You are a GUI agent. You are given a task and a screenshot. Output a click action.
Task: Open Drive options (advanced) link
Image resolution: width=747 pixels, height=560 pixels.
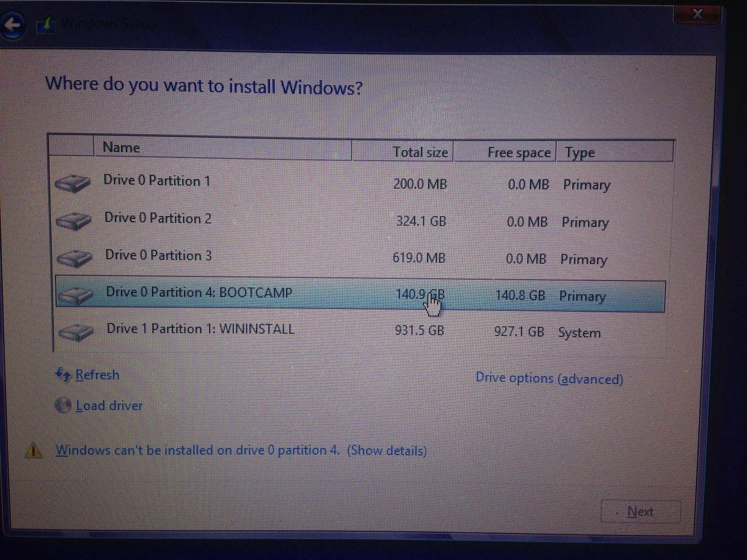[x=549, y=379]
